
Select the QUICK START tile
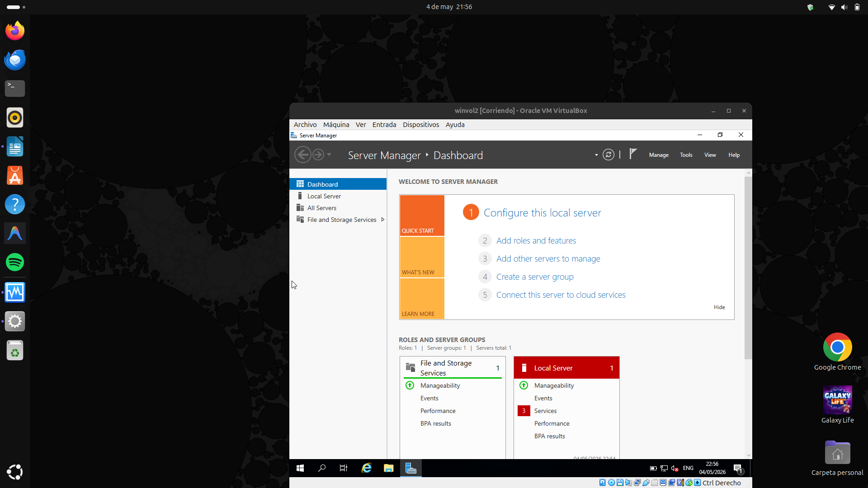(x=422, y=215)
